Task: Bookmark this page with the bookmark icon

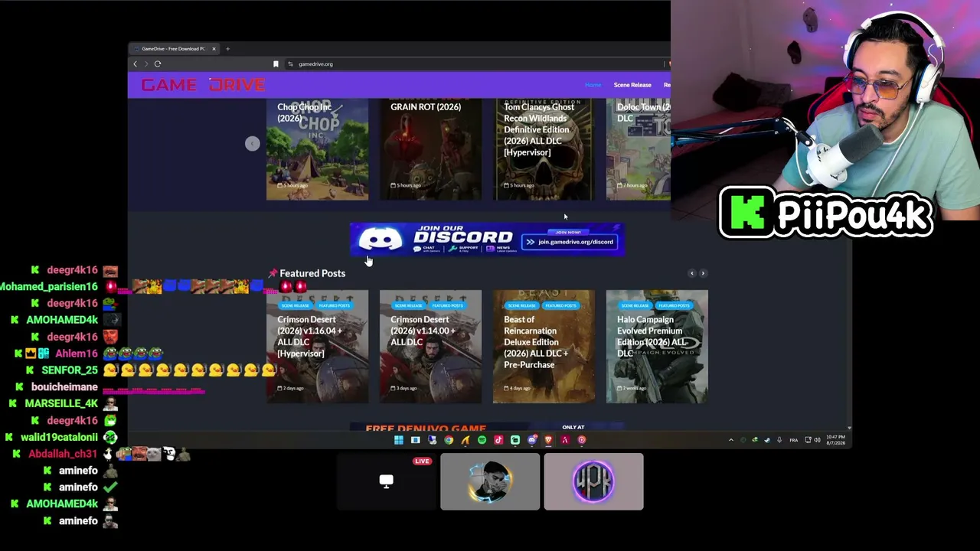Action: pyautogui.click(x=276, y=64)
